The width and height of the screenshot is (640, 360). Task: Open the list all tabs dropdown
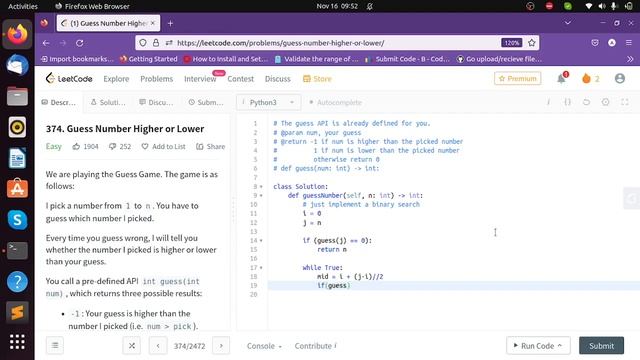click(567, 23)
